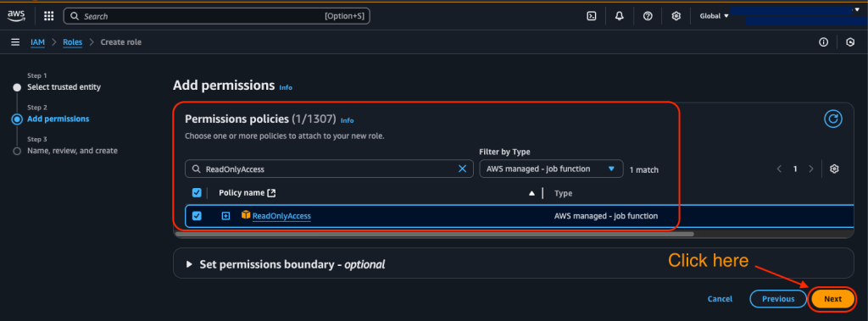This screenshot has width=868, height=321.
Task: Open the ReadOnlyAccess policy link
Action: [281, 216]
